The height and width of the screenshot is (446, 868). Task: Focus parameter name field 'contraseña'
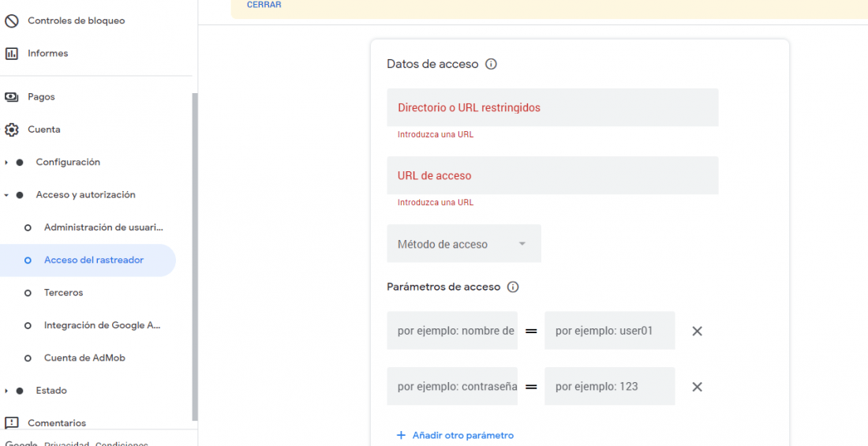tap(452, 386)
